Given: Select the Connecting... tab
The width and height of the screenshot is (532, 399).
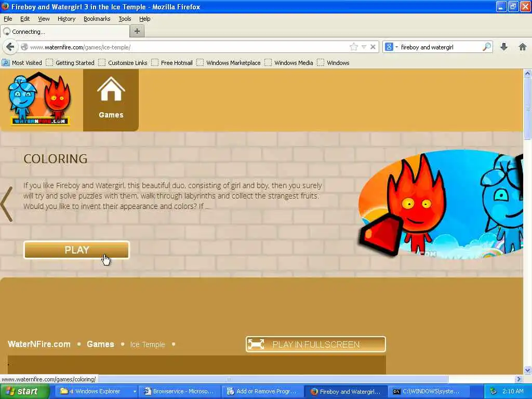Looking at the screenshot, I should 65,32.
